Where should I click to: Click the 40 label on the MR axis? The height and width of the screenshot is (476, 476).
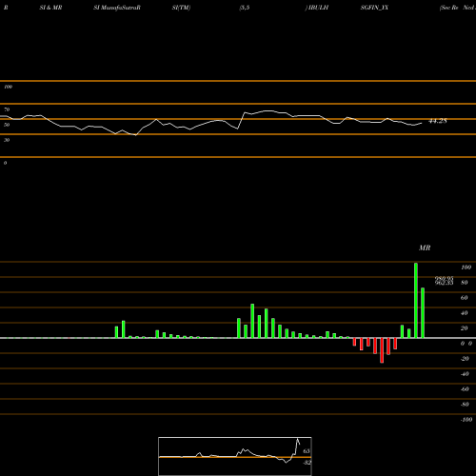465,313
